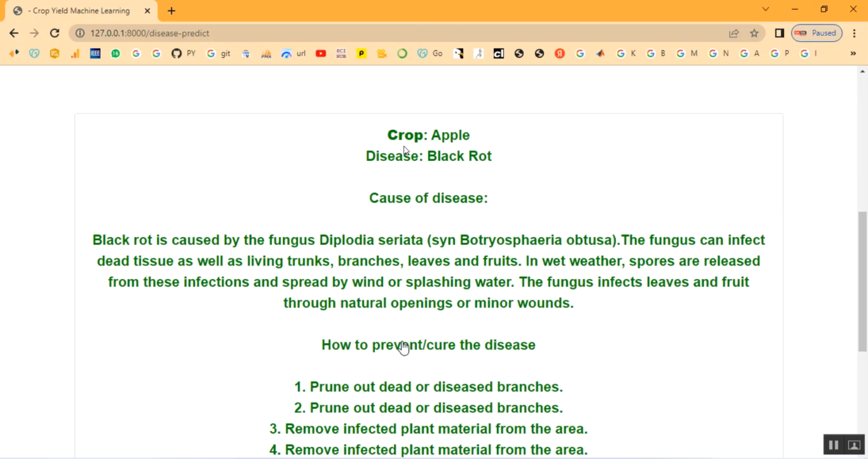Open the Sci-Hub bookmark
868x459 pixels.
coord(341,53)
